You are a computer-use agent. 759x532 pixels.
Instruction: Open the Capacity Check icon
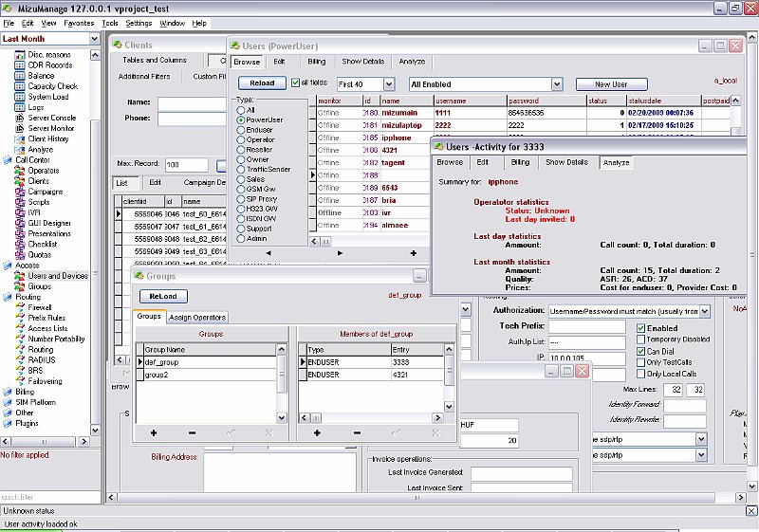[x=19, y=86]
